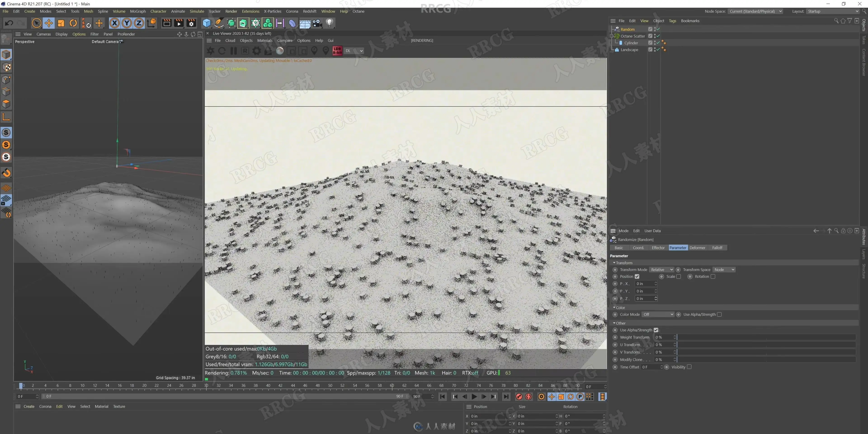Screen dimensions: 868x434
Task: Add a Light object from toolbar
Action: pyautogui.click(x=329, y=23)
